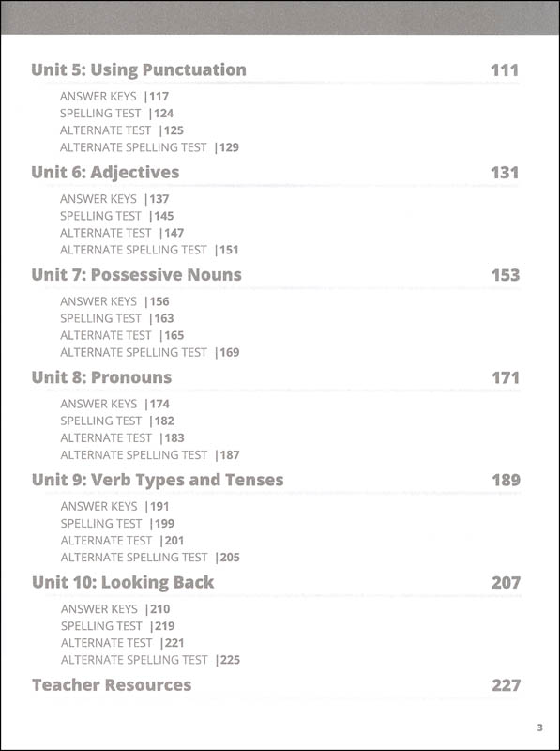
Task: Jump to the Teacher Resources section
Action: (x=112, y=685)
